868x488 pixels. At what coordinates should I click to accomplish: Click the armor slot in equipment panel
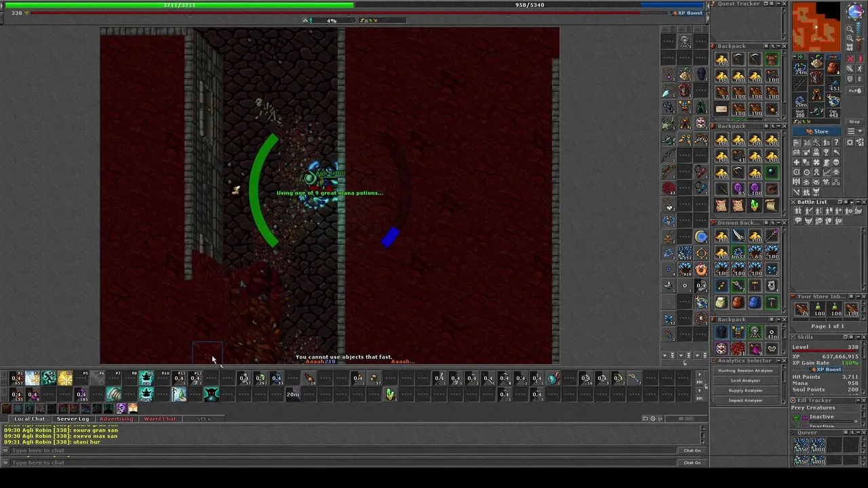(816, 77)
